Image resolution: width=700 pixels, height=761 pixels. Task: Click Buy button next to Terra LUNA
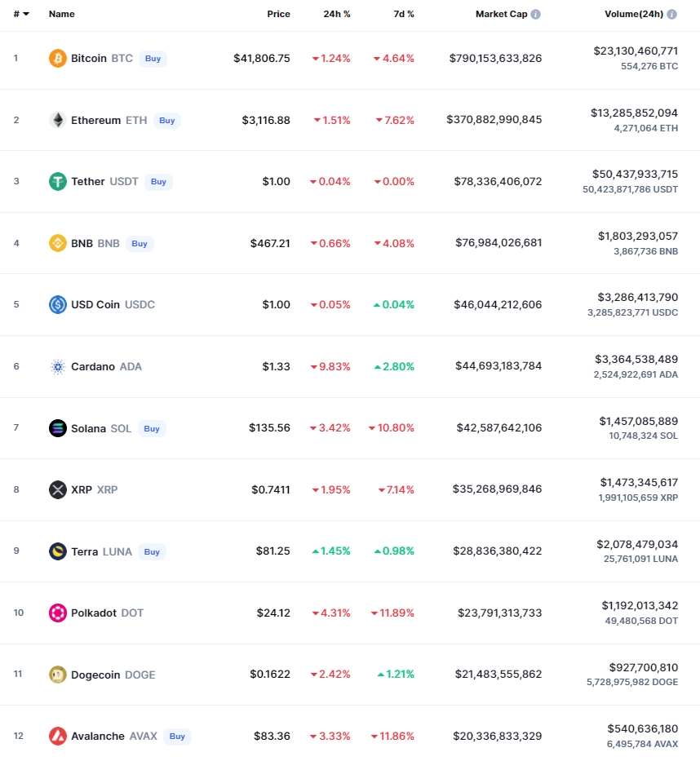point(152,552)
